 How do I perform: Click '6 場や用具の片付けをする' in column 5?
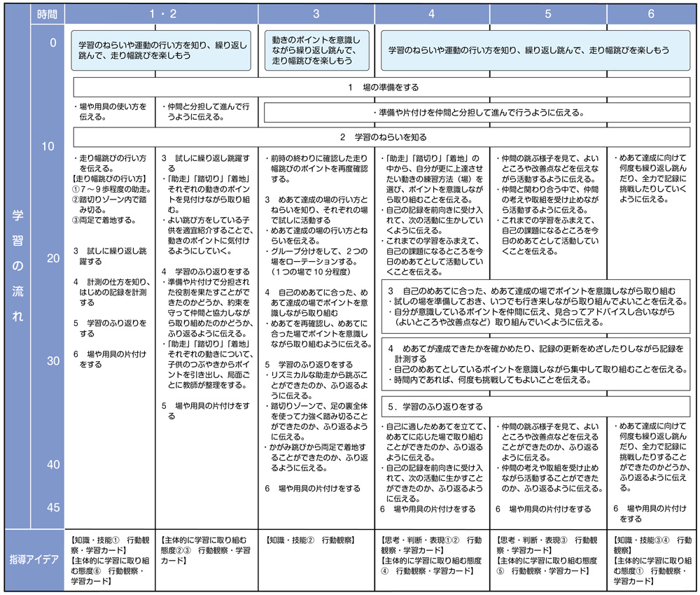[x=543, y=509]
